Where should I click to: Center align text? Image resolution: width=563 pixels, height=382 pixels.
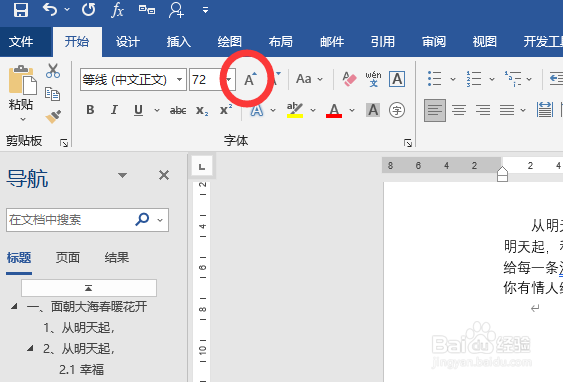click(459, 110)
